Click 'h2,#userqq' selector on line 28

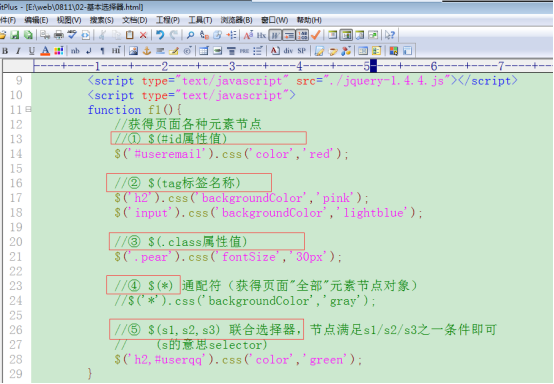tap(167, 360)
